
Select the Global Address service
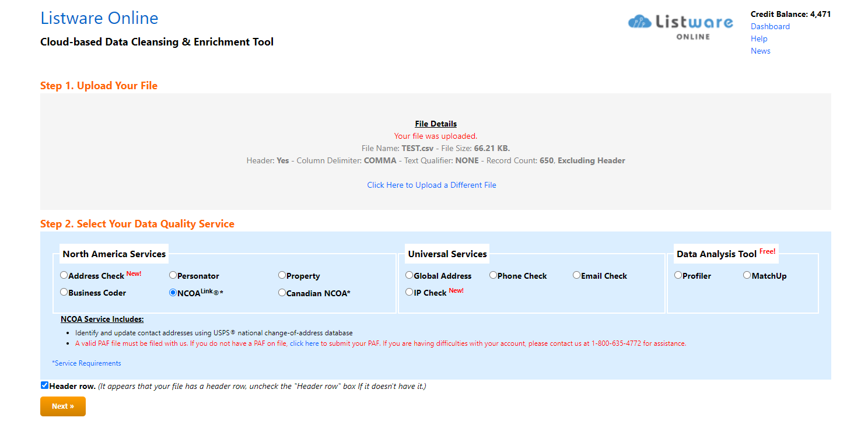pos(409,275)
